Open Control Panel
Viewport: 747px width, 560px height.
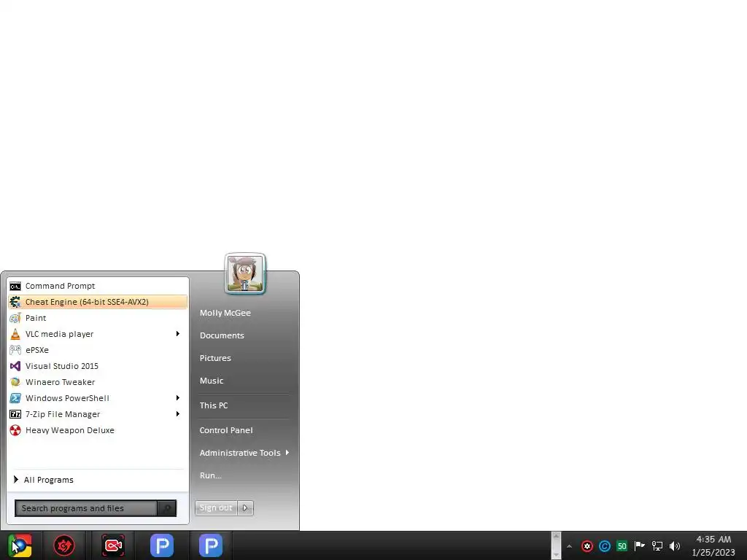(226, 430)
